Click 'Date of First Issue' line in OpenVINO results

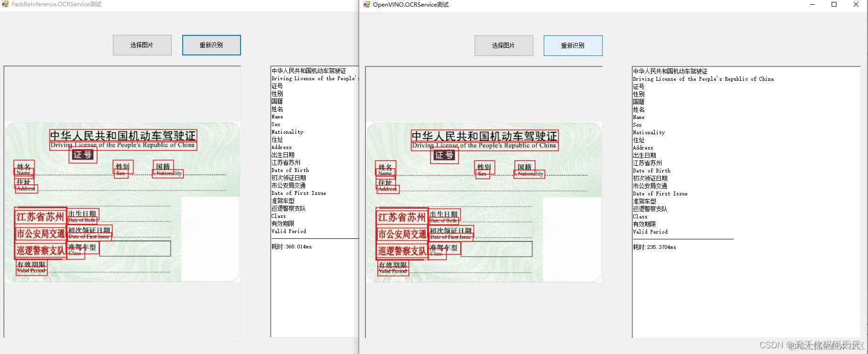click(660, 193)
